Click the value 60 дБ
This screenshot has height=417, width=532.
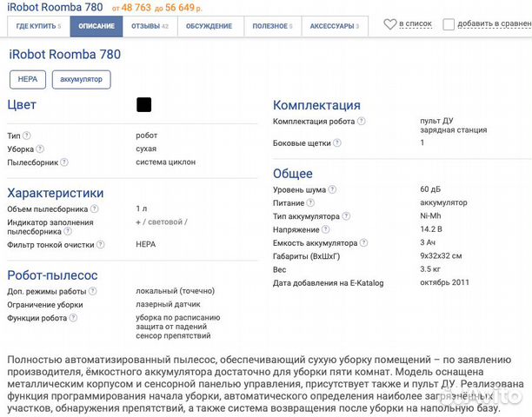point(430,189)
